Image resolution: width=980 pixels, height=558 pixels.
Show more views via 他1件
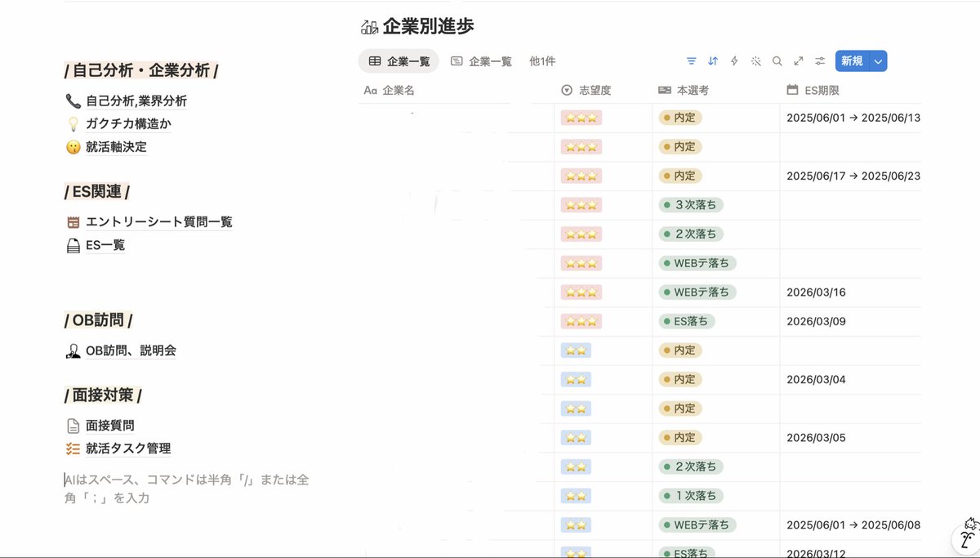coord(542,61)
